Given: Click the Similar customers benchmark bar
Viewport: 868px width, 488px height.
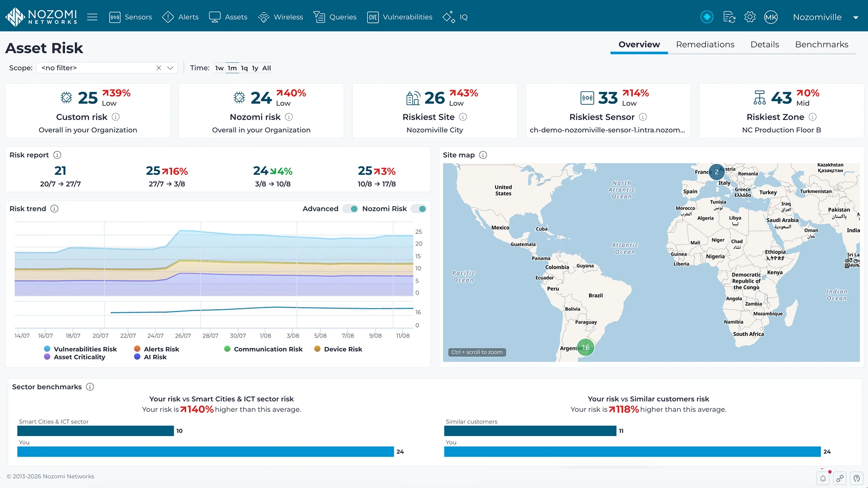Looking at the screenshot, I should pos(530,431).
